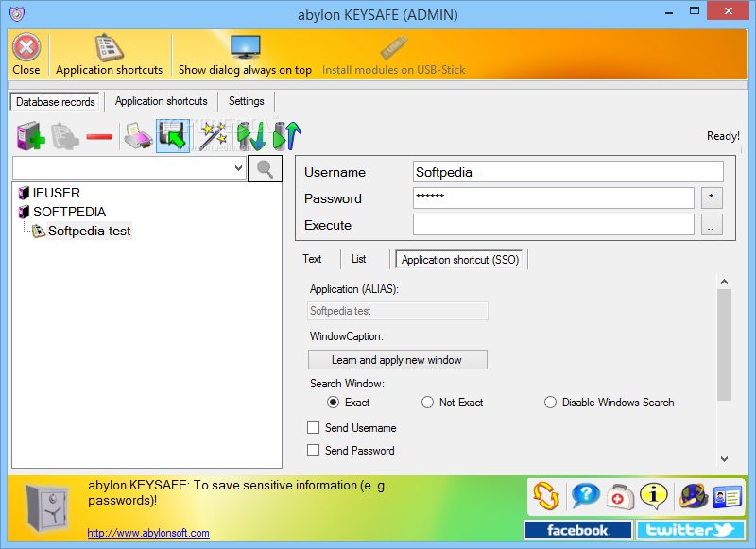The height and width of the screenshot is (549, 756).
Task: Switch to the List tab
Action: [358, 259]
